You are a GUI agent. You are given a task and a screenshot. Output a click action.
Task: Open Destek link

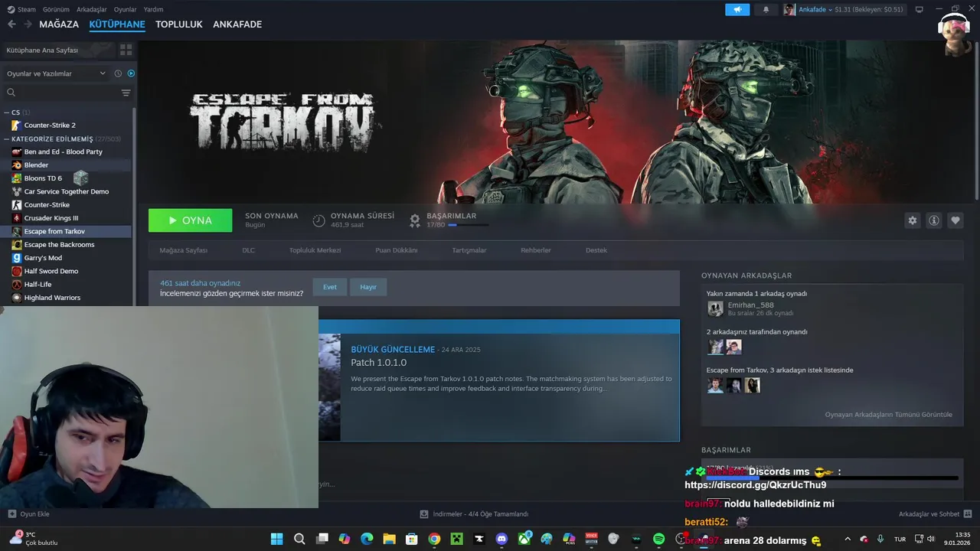(596, 250)
